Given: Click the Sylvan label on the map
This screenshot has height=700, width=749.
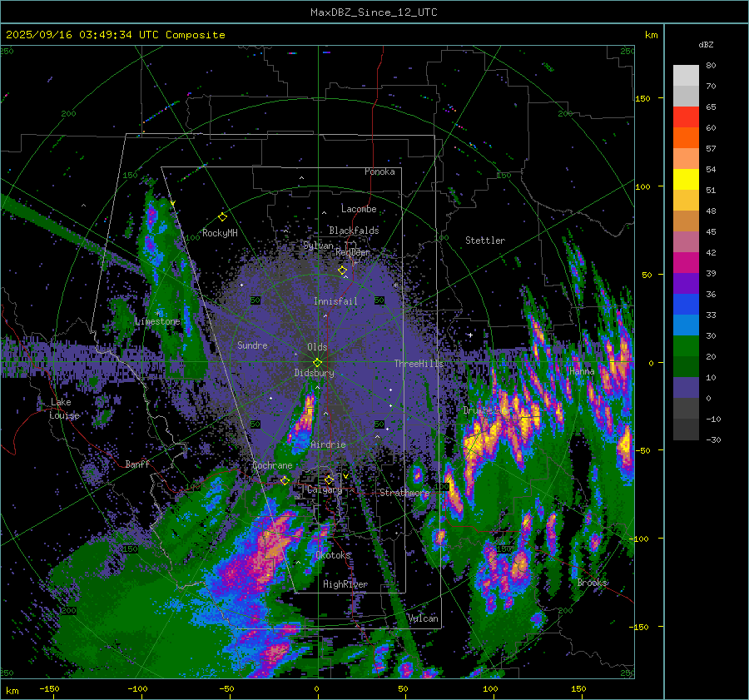Looking at the screenshot, I should pos(318,246).
